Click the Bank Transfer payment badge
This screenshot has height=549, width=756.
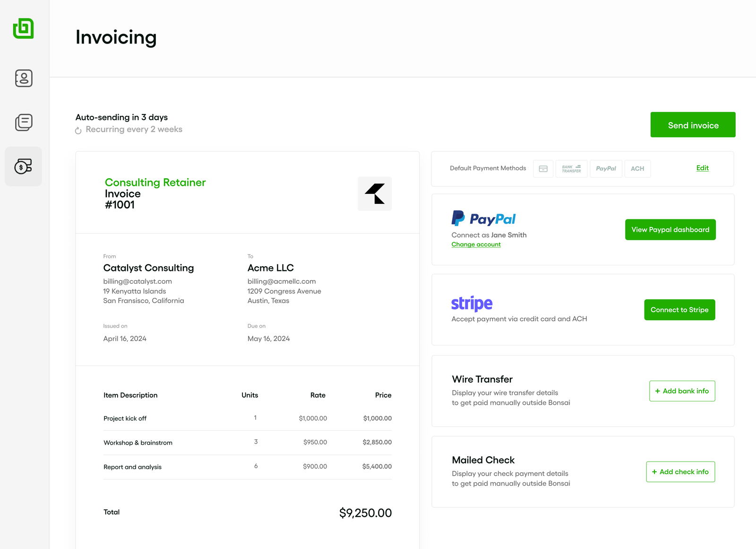(571, 169)
